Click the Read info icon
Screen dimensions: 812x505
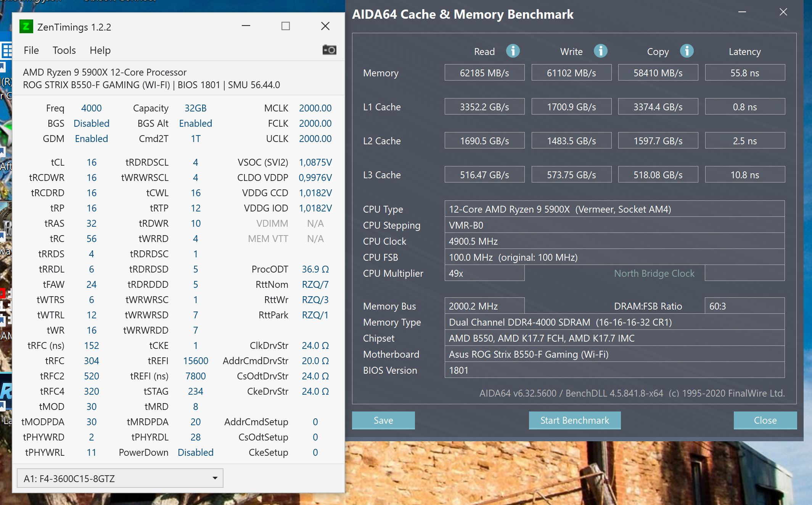(513, 51)
